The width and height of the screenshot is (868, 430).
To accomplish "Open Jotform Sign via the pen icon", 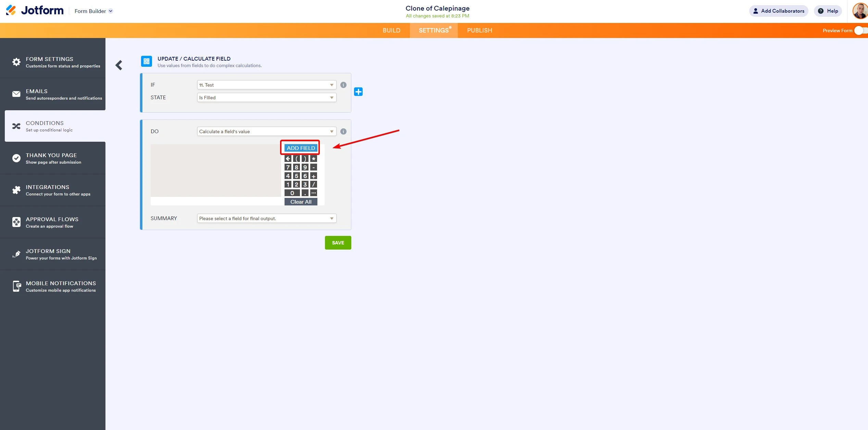I will pos(16,254).
